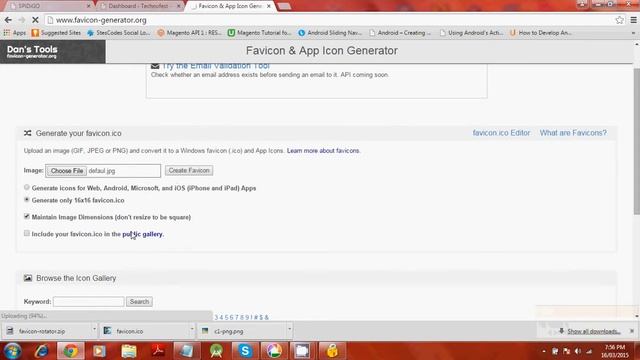Open the How to Develop An... bookmark
The height and width of the screenshot is (360, 640).
[541, 33]
